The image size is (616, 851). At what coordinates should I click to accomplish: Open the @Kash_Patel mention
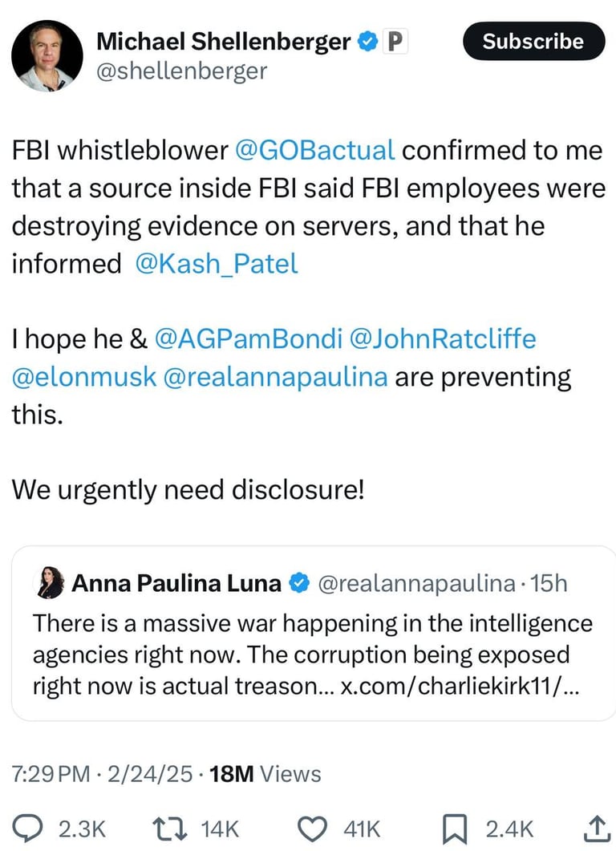click(217, 264)
